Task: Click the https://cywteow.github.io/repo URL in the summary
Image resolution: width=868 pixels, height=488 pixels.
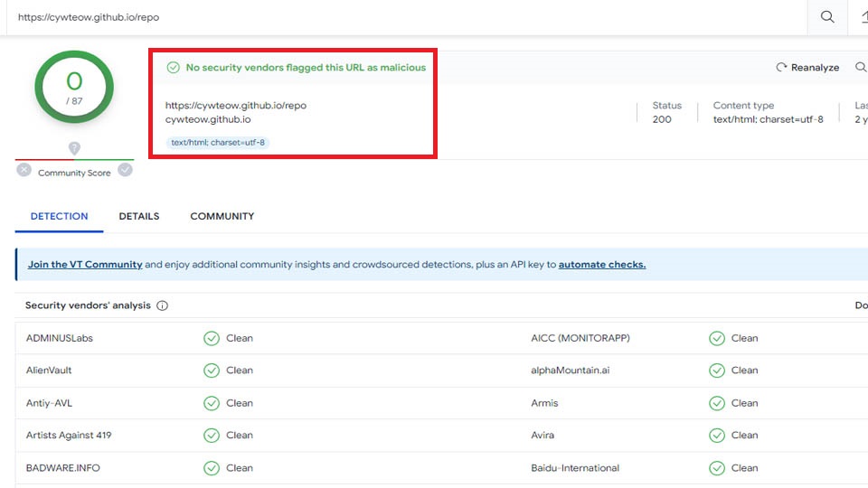Action: (x=236, y=105)
